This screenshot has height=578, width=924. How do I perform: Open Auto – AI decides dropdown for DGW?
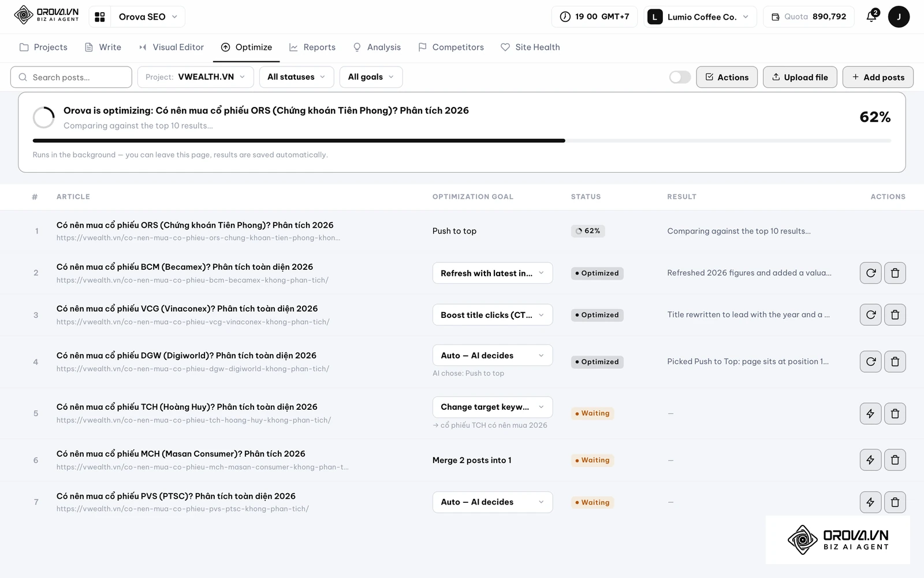pyautogui.click(x=492, y=355)
